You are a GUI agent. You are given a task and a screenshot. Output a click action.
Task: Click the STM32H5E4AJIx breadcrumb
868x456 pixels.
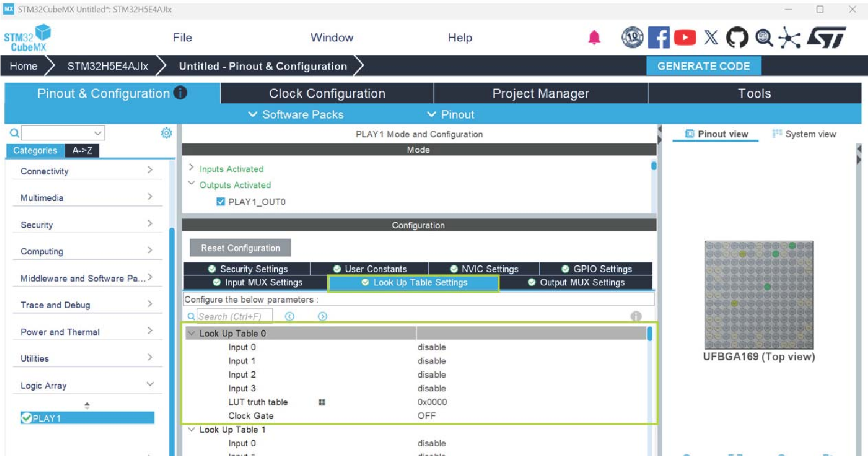pyautogui.click(x=108, y=66)
